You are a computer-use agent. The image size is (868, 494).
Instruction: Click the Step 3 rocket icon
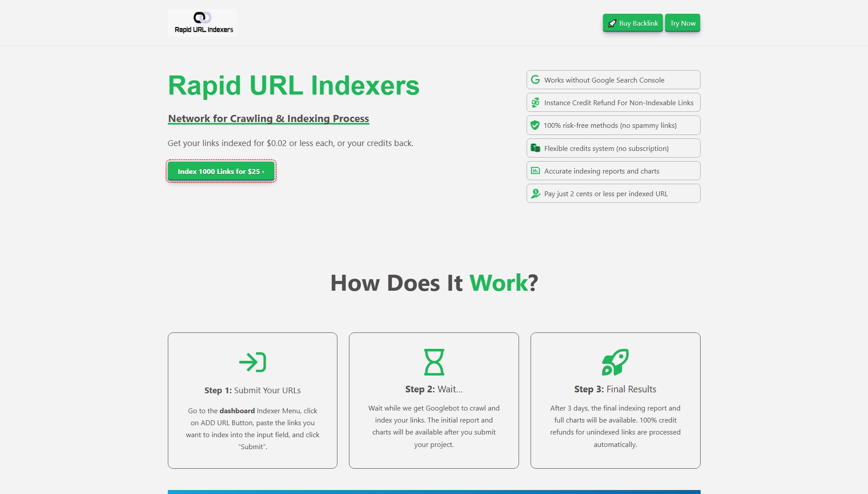[615, 362]
